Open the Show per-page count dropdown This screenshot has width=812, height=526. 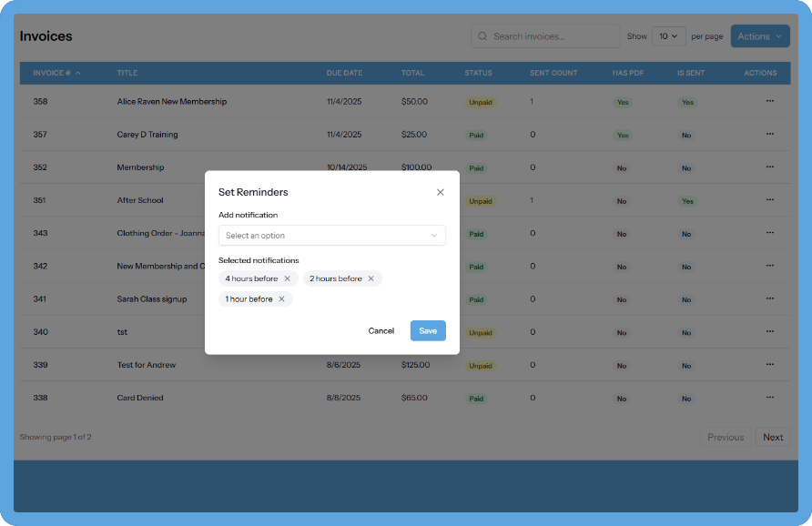pos(668,36)
